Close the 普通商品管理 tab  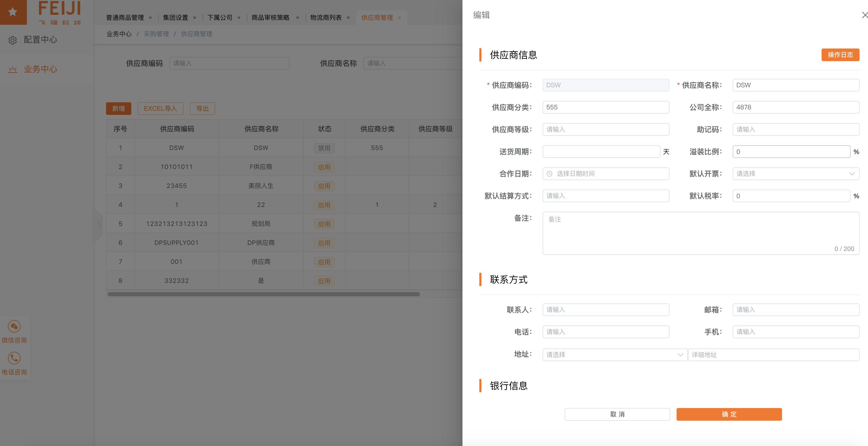tap(150, 17)
